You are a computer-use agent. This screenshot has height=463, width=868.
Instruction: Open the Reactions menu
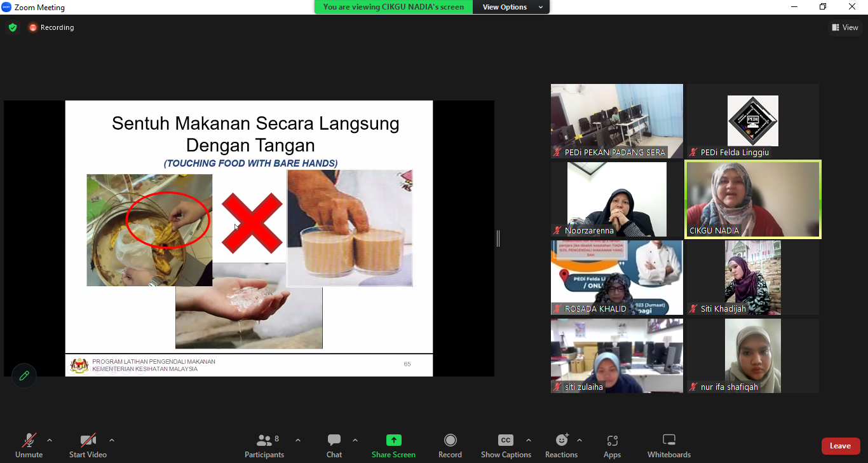(561, 445)
